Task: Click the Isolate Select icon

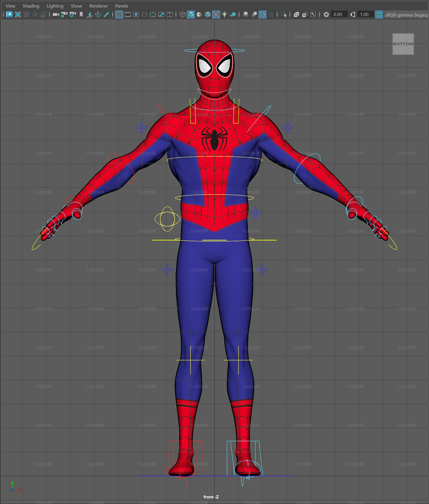Action: [284, 14]
